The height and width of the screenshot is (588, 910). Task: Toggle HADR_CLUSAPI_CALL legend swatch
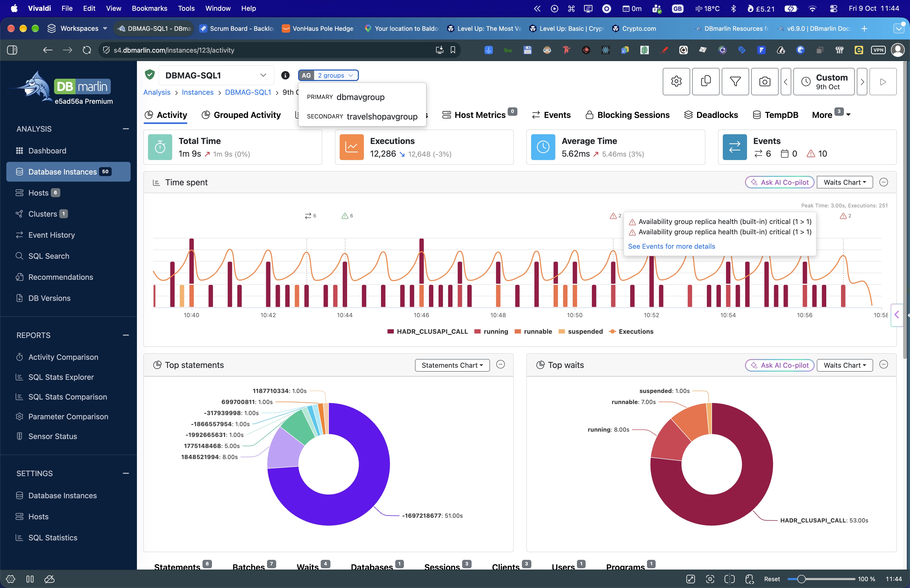[x=391, y=332]
